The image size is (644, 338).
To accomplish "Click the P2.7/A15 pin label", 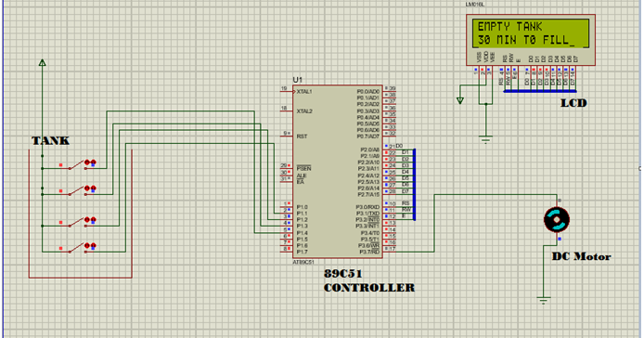I will 368,194.
